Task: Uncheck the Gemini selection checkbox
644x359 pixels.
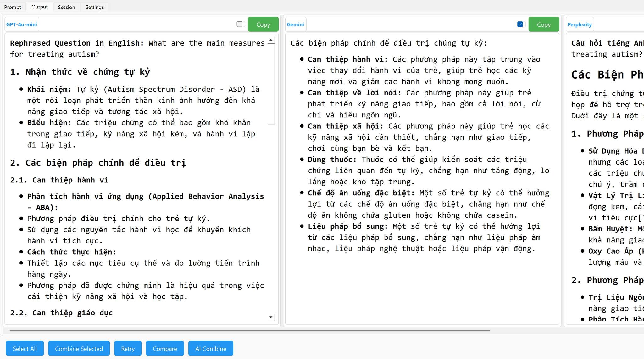Action: [520, 24]
